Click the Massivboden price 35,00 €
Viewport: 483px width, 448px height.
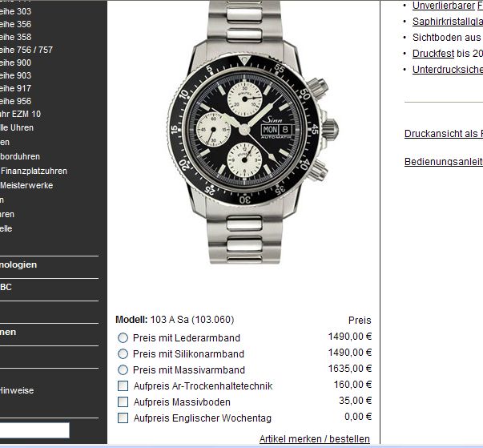tap(355, 401)
